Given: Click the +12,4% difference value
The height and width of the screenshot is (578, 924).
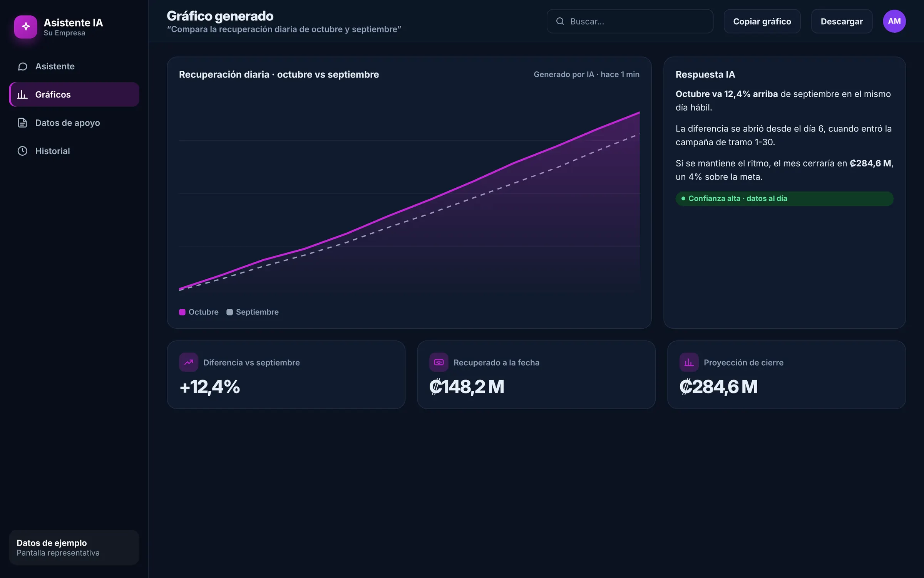Looking at the screenshot, I should 209,386.
